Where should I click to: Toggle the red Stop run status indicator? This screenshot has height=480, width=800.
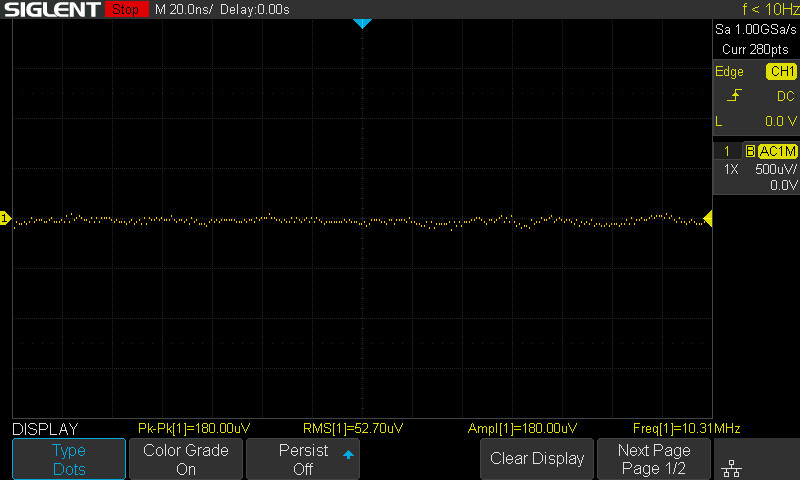point(125,10)
